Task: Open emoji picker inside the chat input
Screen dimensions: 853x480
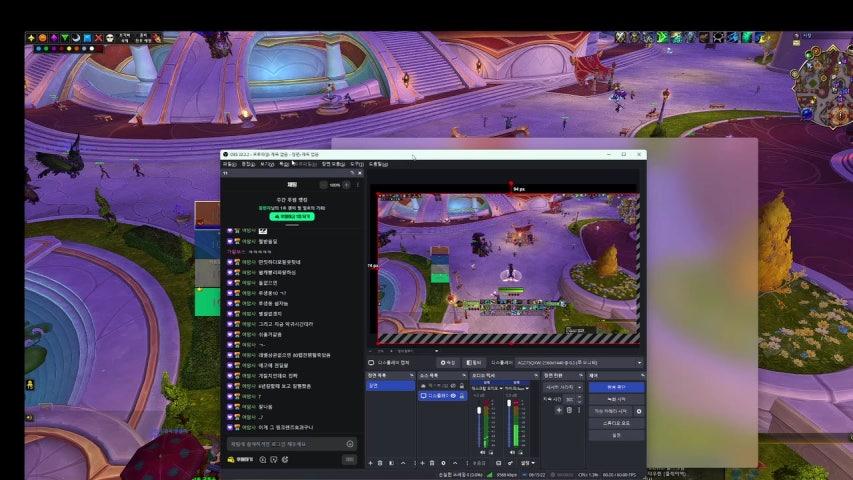Action: point(350,444)
